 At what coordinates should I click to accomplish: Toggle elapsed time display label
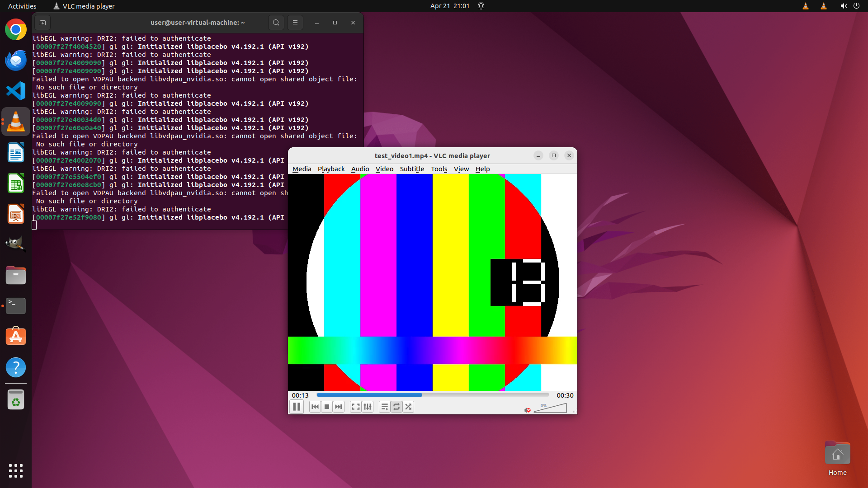click(x=300, y=395)
